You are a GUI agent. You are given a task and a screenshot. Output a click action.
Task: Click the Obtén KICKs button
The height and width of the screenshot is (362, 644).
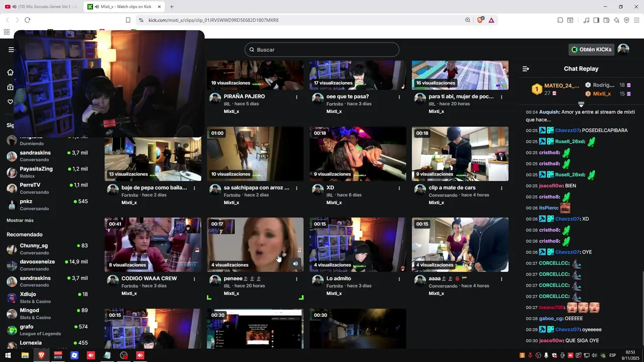pos(591,49)
